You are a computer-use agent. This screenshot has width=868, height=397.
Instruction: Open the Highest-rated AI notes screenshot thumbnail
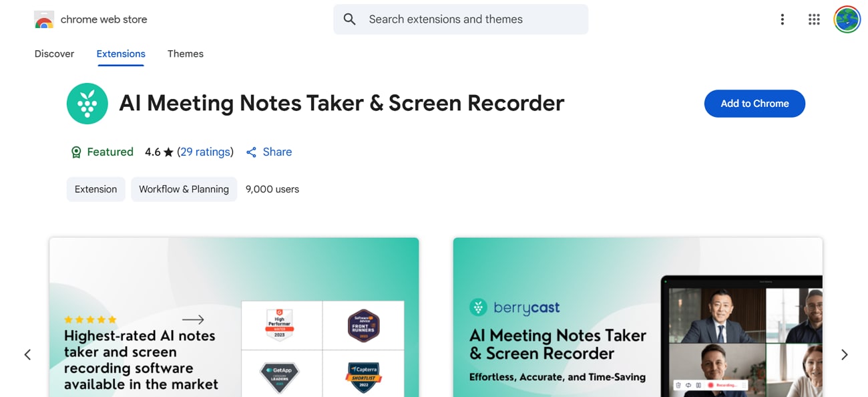pyautogui.click(x=234, y=317)
